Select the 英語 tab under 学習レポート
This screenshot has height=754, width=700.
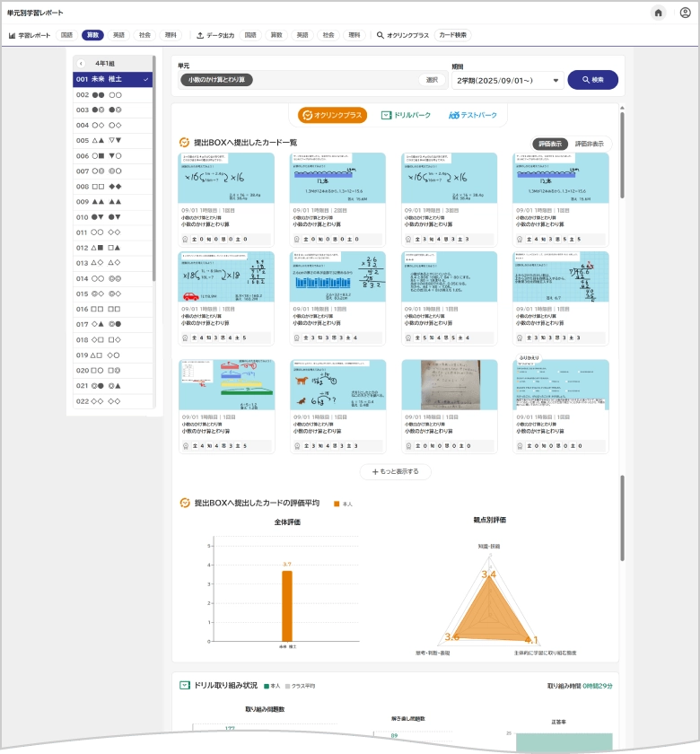118,36
